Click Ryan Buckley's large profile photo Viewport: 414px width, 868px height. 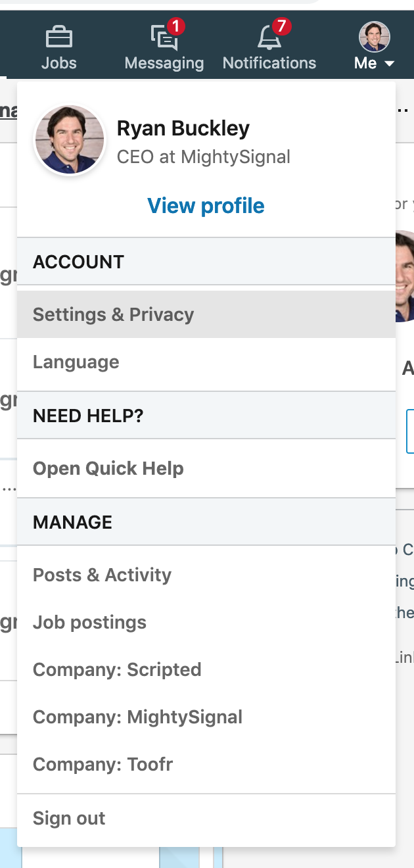pos(70,140)
